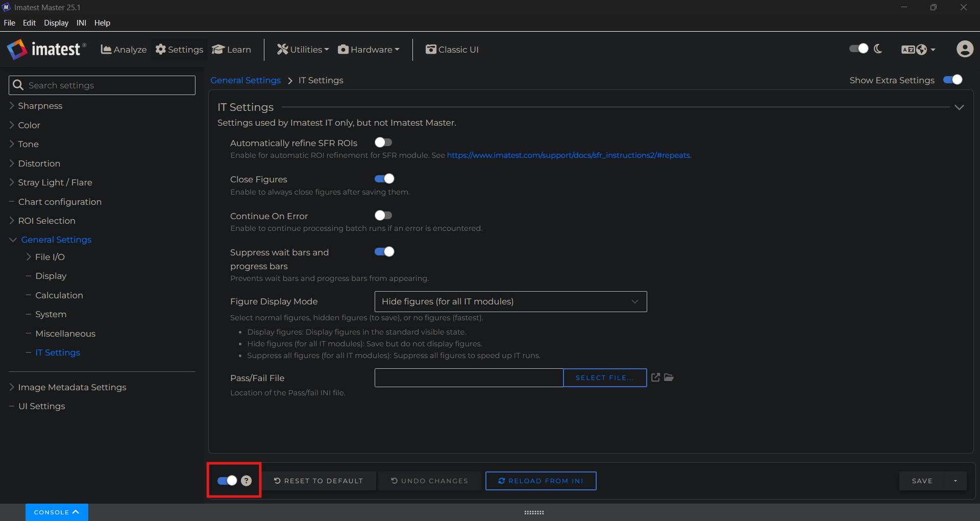Image resolution: width=980 pixels, height=521 pixels.
Task: Toggle the switch next to Reset to Default
Action: (x=227, y=481)
